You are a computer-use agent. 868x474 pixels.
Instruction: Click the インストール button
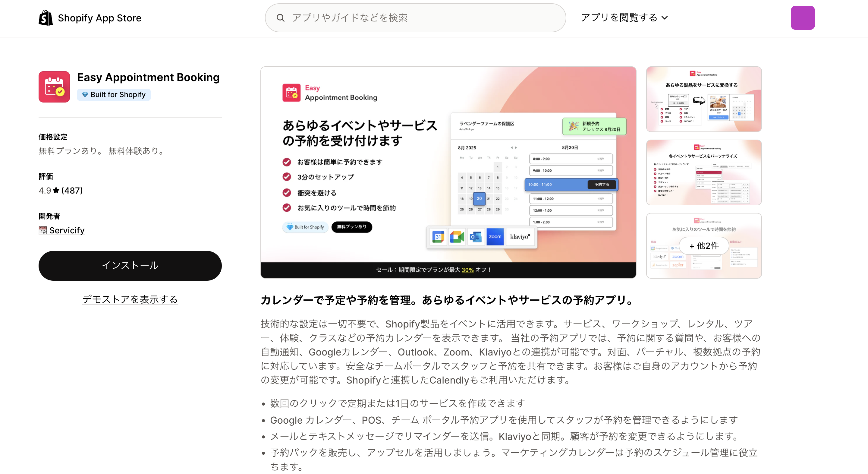(130, 266)
